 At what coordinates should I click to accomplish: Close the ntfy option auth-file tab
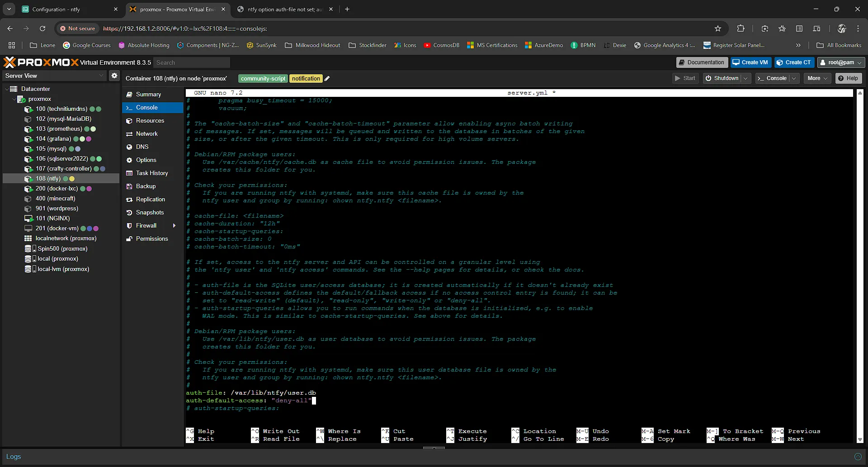pos(331,9)
